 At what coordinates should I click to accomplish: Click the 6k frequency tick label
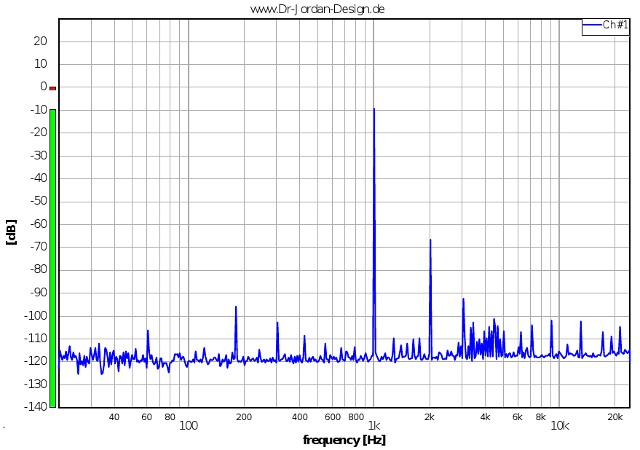coord(518,417)
